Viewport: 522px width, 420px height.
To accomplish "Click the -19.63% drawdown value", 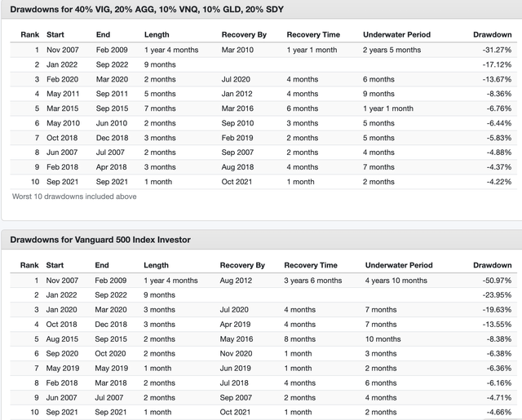I will coord(497,310).
